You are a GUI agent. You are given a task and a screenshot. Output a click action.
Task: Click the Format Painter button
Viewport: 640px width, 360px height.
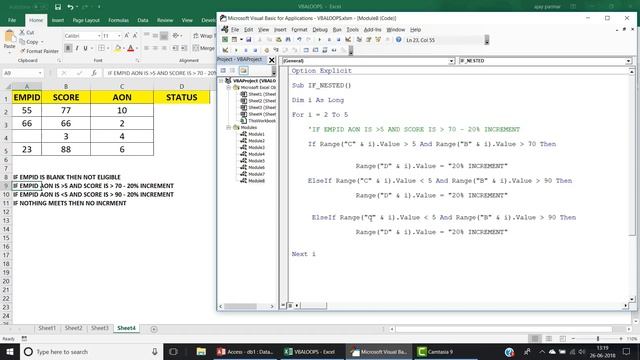(39, 51)
